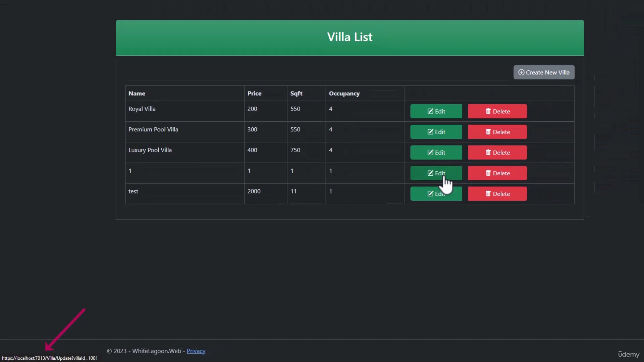Click the Udemy logo in the corner
Image resolution: width=644 pixels, height=362 pixels.
click(x=629, y=354)
